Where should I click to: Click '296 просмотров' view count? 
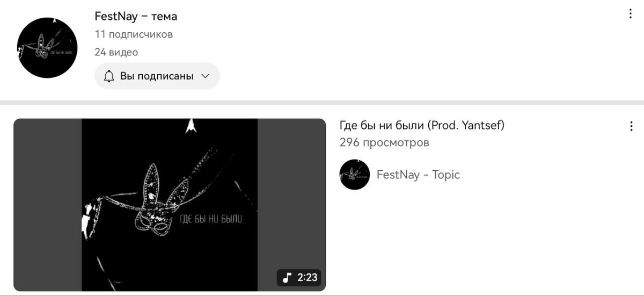(384, 142)
